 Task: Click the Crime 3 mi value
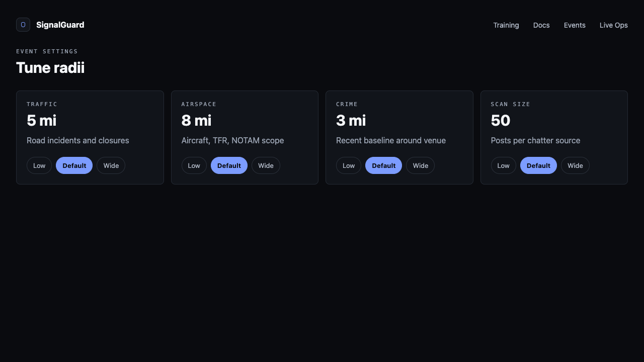[351, 121]
